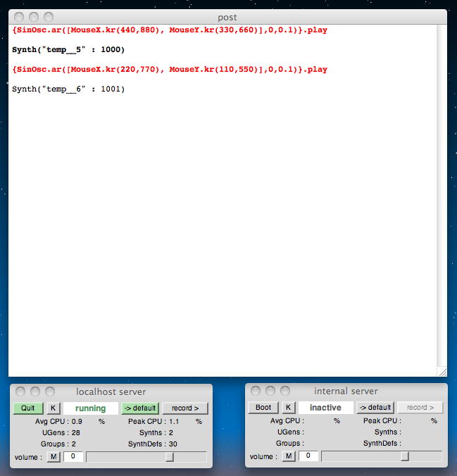Minimize the localhost server window
457x476 pixels.
(x=35, y=392)
